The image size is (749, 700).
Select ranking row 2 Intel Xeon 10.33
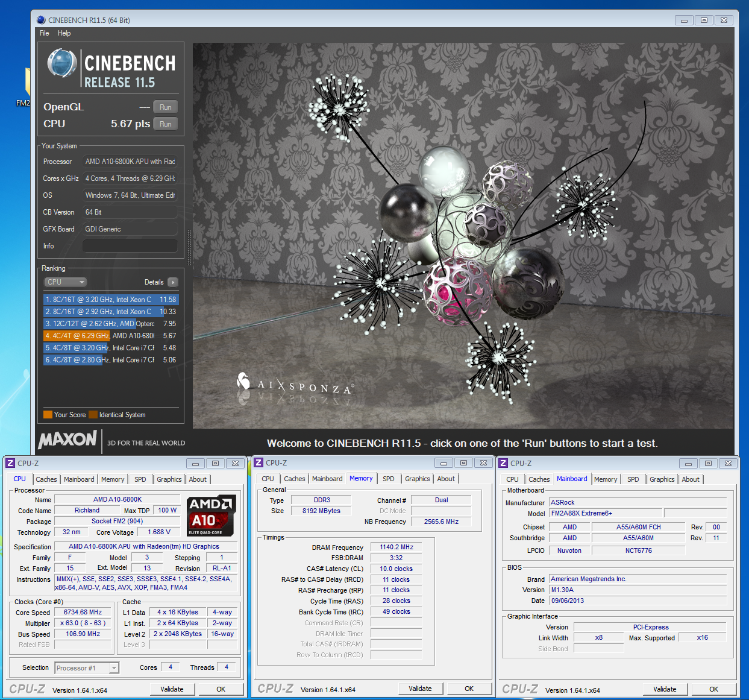pos(111,312)
